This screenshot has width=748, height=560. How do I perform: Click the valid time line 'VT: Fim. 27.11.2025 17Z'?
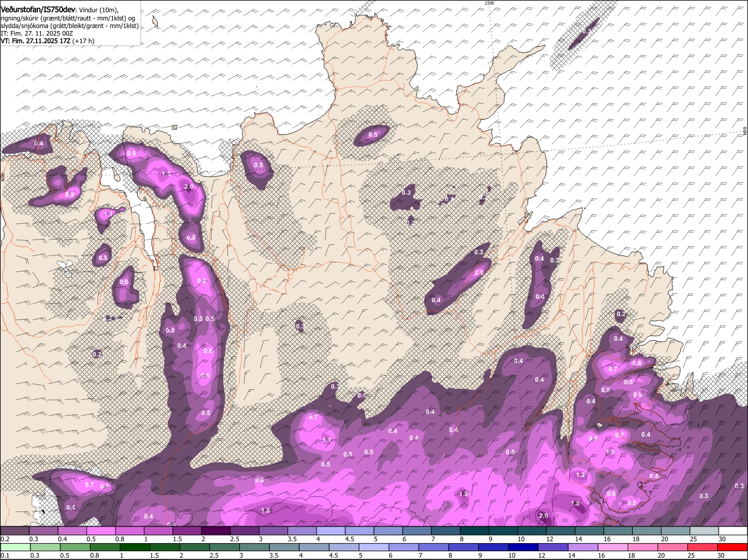(36, 41)
